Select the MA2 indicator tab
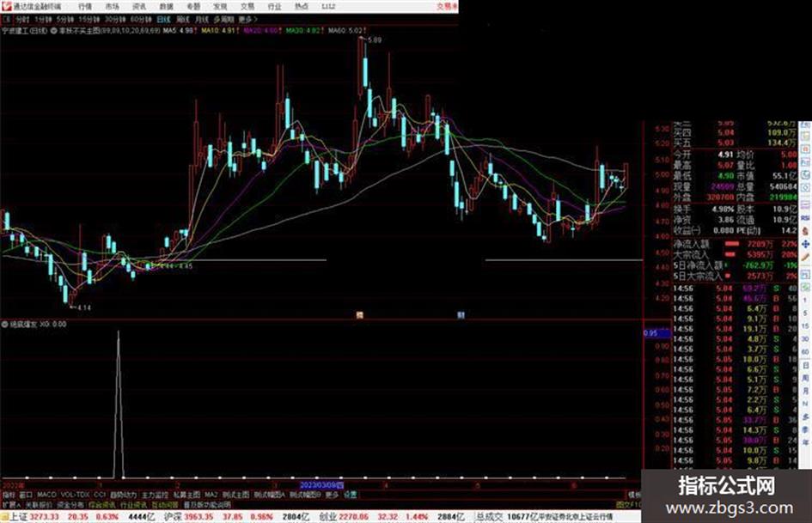The image size is (812, 523). [211, 495]
